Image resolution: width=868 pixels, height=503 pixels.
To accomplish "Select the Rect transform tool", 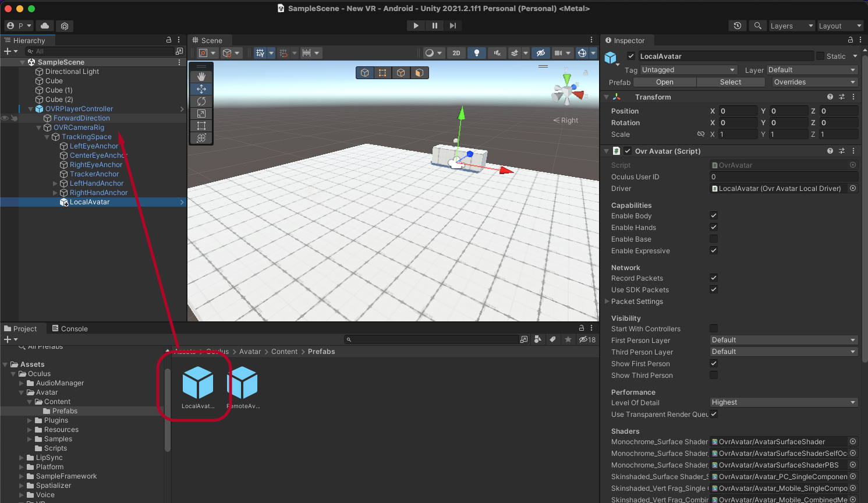I will 201,126.
